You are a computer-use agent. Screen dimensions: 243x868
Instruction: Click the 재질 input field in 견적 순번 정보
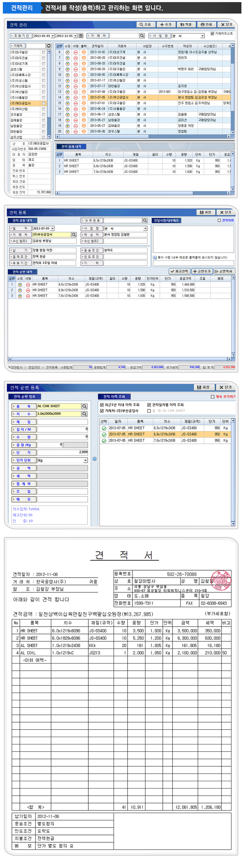pos(62,422)
